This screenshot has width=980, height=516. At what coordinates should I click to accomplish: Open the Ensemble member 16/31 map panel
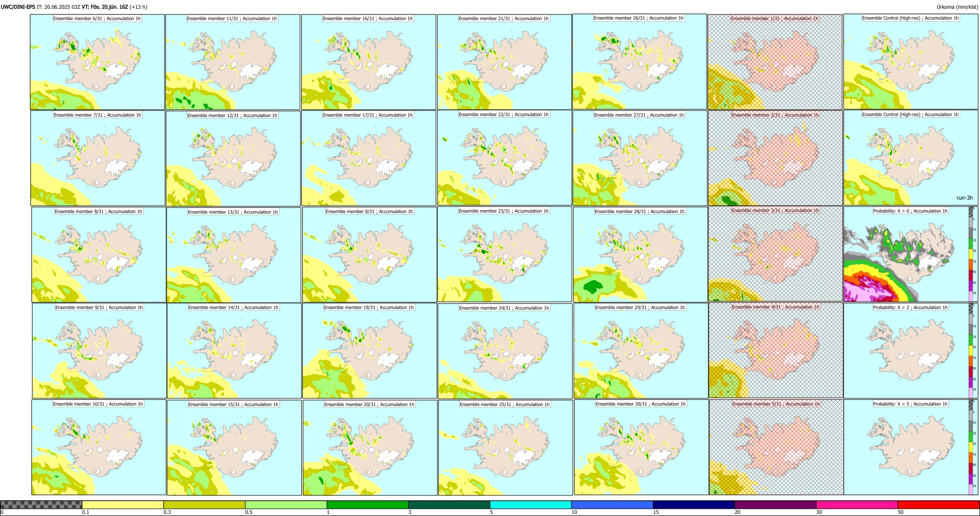tap(369, 62)
